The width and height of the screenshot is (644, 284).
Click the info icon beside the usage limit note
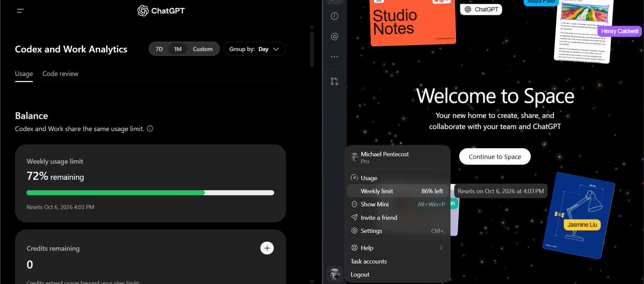[150, 129]
